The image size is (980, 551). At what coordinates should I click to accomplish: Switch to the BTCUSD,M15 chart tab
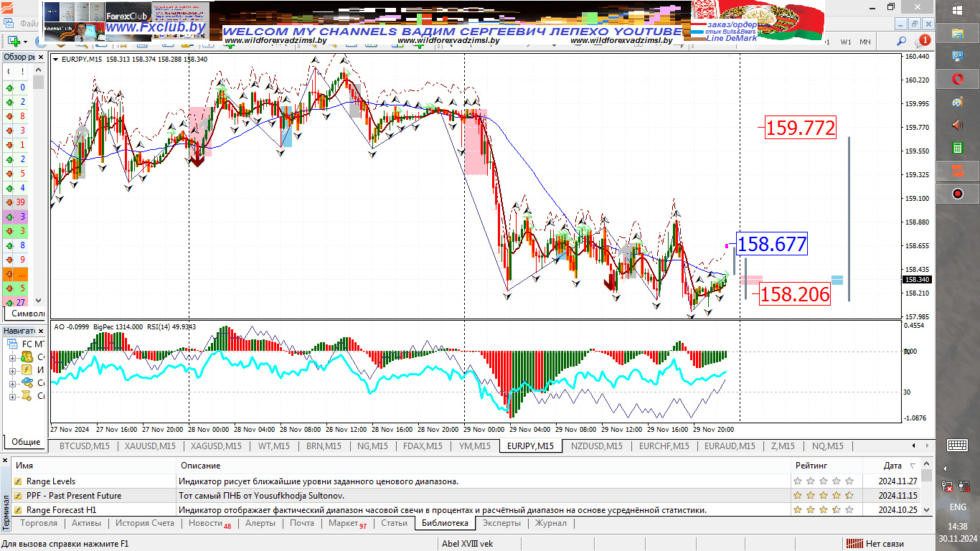[x=85, y=446]
